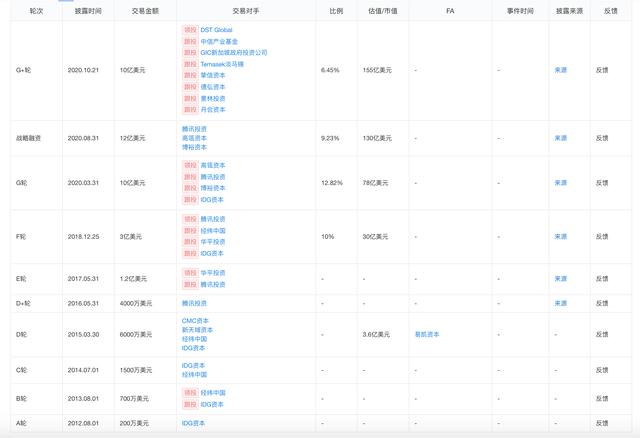Image resolution: width=640 pixels, height=438 pixels.
Task: Open DST Global investor link
Action: [216, 30]
